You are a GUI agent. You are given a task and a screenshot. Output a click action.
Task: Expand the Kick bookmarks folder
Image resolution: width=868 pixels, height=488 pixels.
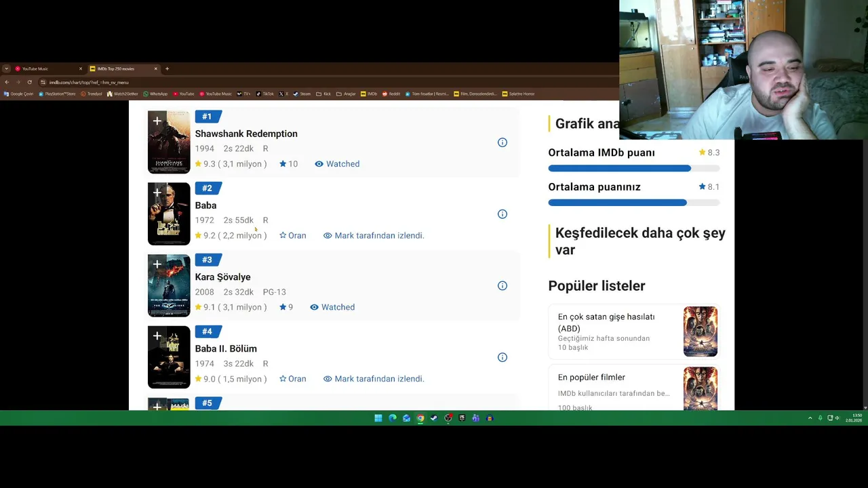[x=323, y=94]
